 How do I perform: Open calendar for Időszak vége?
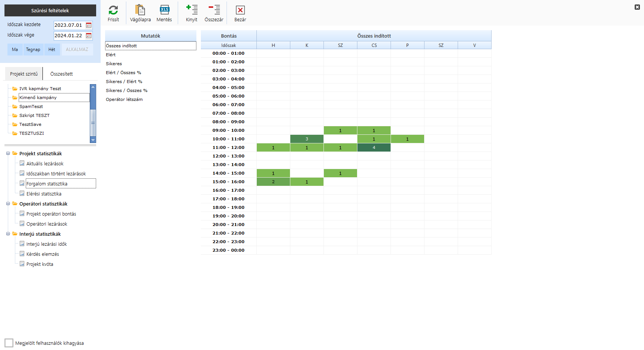tap(89, 36)
